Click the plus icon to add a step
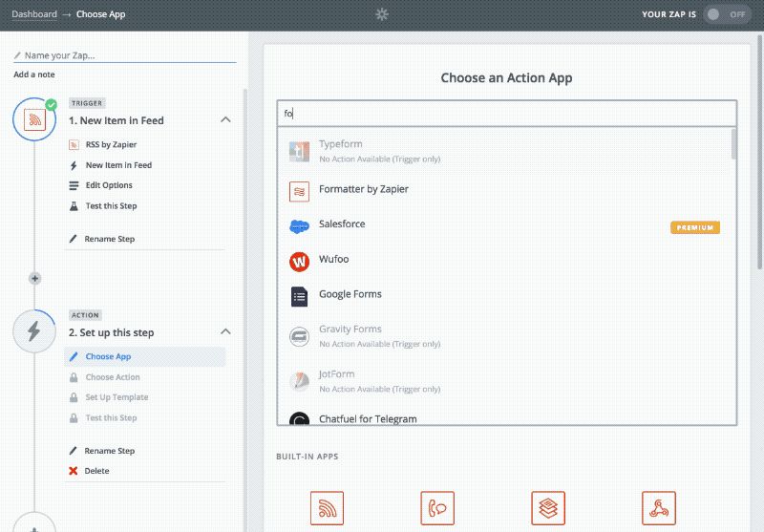The height and width of the screenshot is (532, 764). point(35,279)
